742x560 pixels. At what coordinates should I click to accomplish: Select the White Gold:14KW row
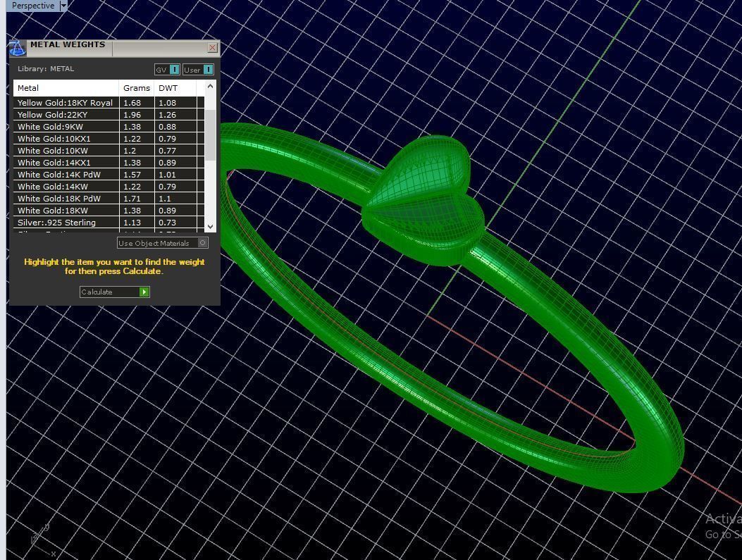(x=109, y=187)
